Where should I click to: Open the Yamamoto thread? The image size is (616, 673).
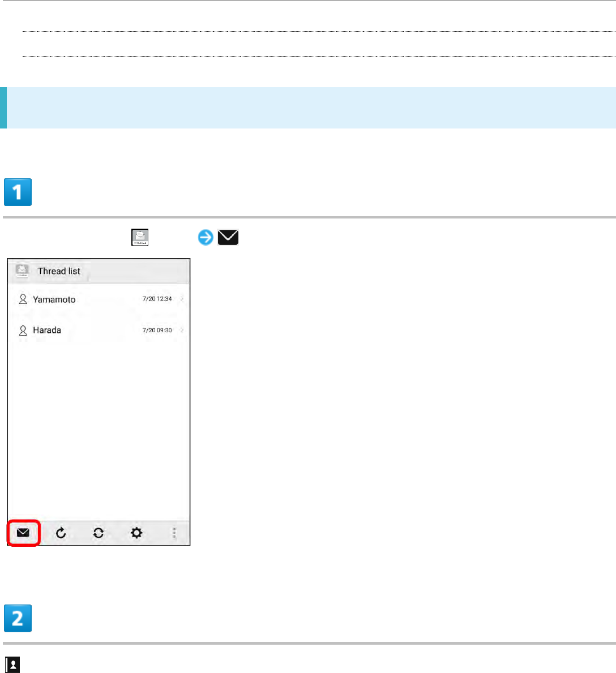click(99, 299)
